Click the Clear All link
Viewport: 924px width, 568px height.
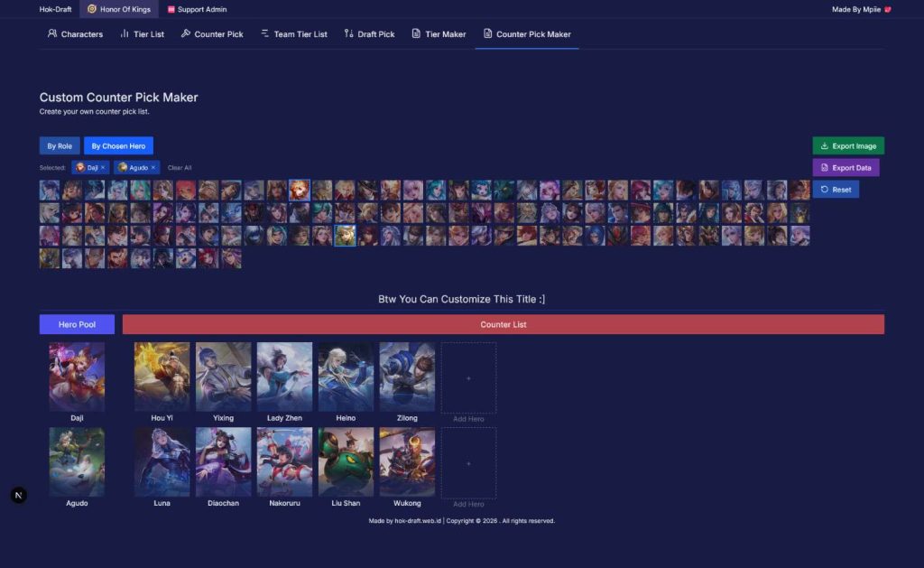(180, 168)
